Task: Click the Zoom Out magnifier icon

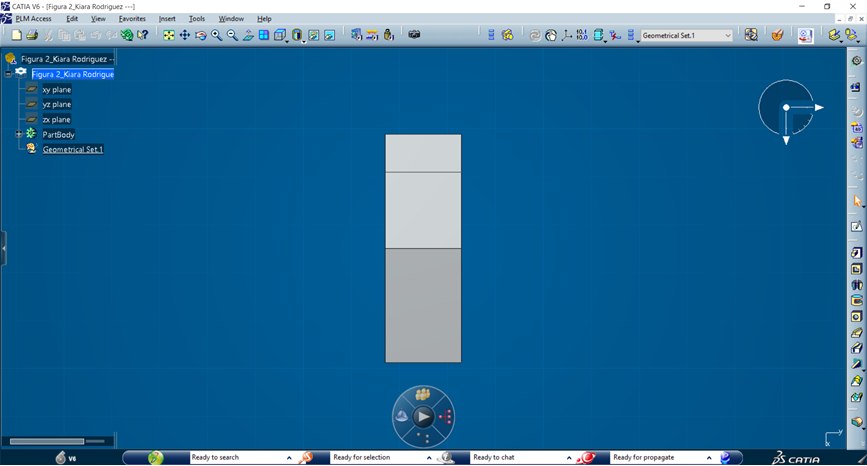Action: click(232, 35)
